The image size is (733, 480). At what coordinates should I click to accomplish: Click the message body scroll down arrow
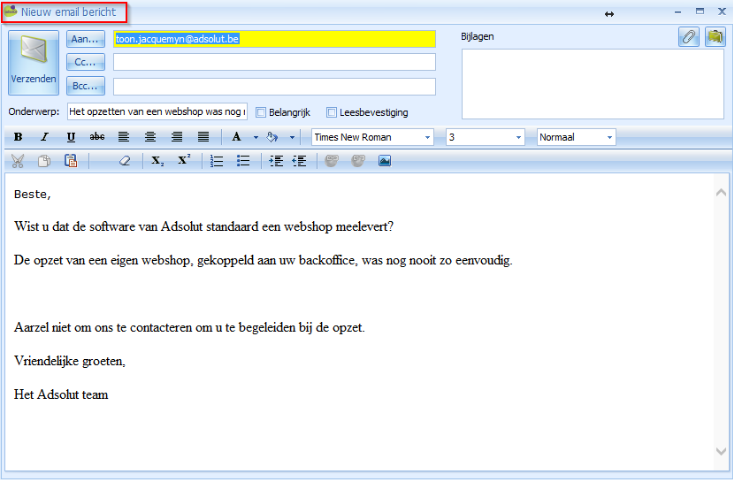coord(721,451)
